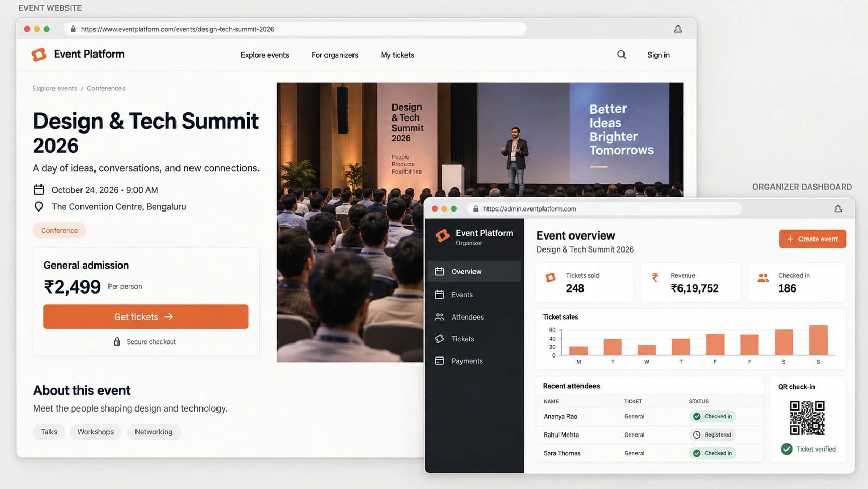This screenshot has width=868, height=489.
Task: Click the location pin beside The Convention Centre
Action: [x=38, y=207]
